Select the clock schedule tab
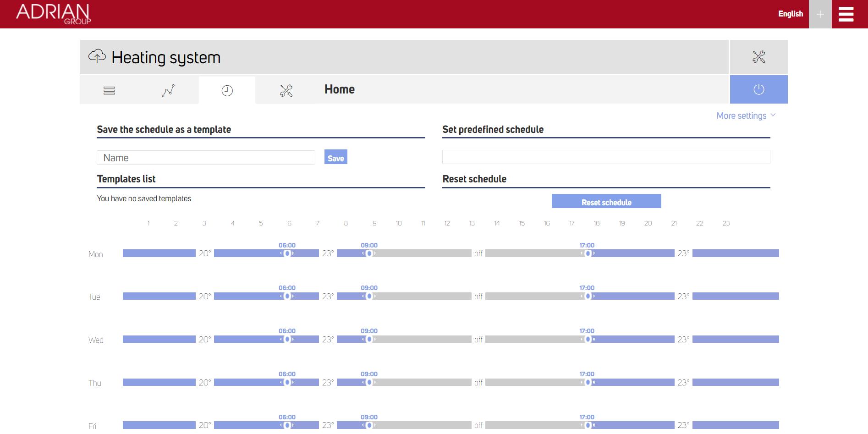The image size is (868, 434). (227, 90)
